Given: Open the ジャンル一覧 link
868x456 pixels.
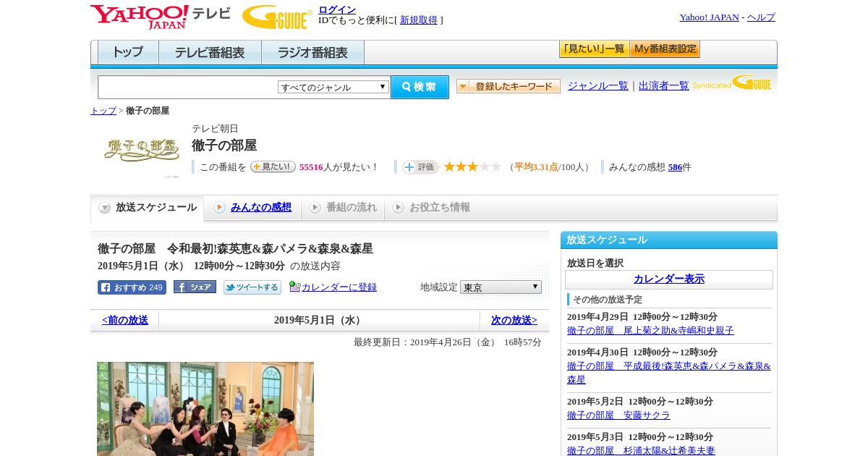Looking at the screenshot, I should 598,85.
